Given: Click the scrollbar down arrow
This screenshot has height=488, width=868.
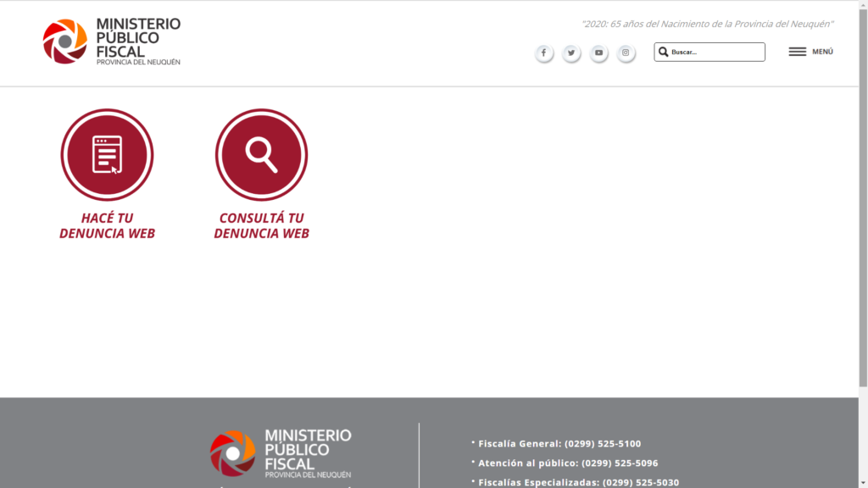Looking at the screenshot, I should pyautogui.click(x=863, y=483).
